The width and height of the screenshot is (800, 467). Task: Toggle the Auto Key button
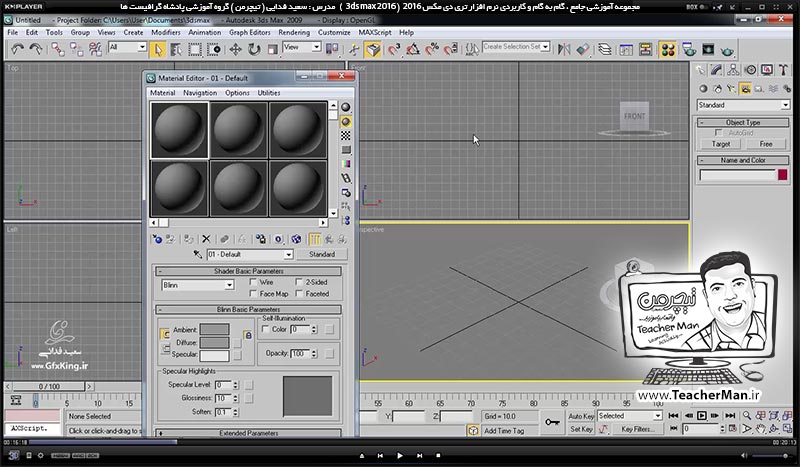point(581,416)
